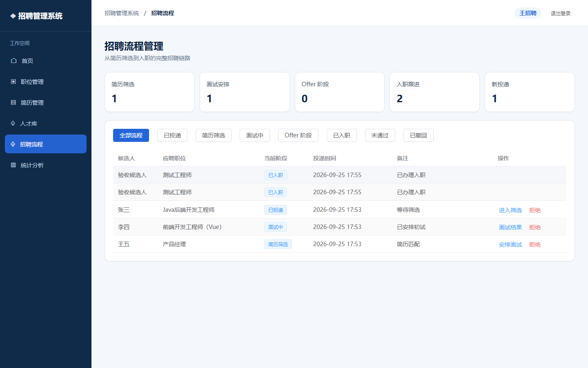Click the 职位管理 sidebar icon
Viewport: 588px width, 368px height.
coord(13,81)
